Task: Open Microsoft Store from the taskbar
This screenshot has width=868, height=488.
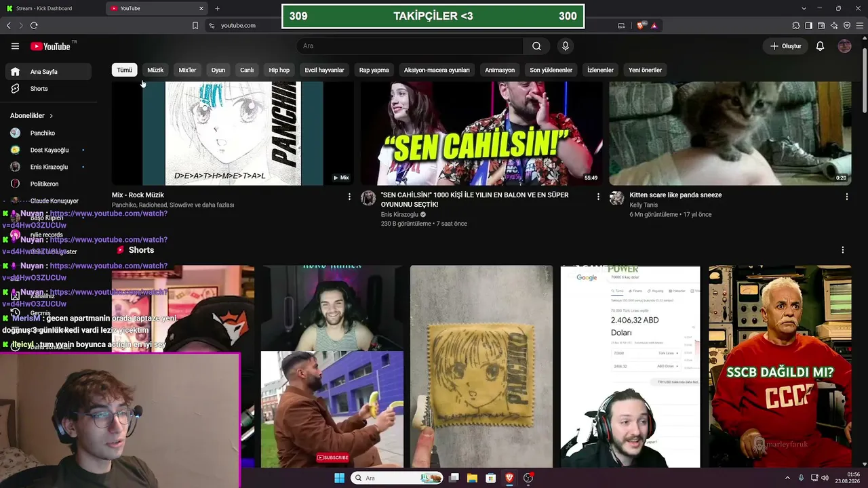Action: click(490, 478)
